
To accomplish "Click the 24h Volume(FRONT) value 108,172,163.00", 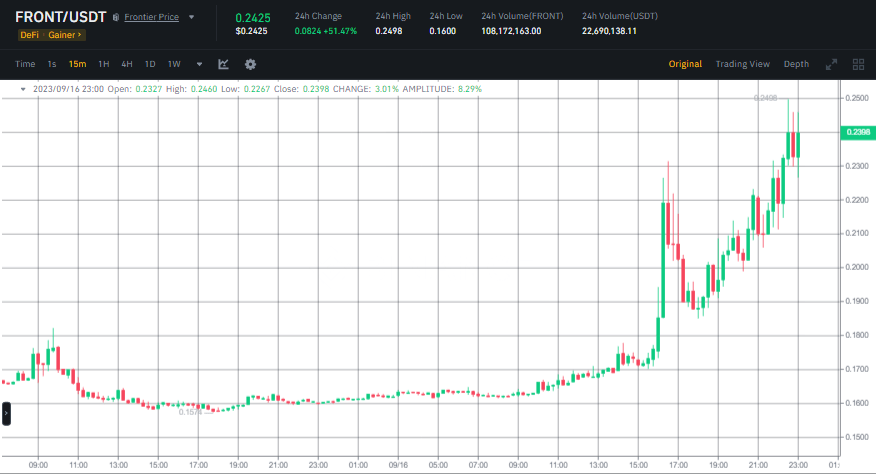I will 511,31.
